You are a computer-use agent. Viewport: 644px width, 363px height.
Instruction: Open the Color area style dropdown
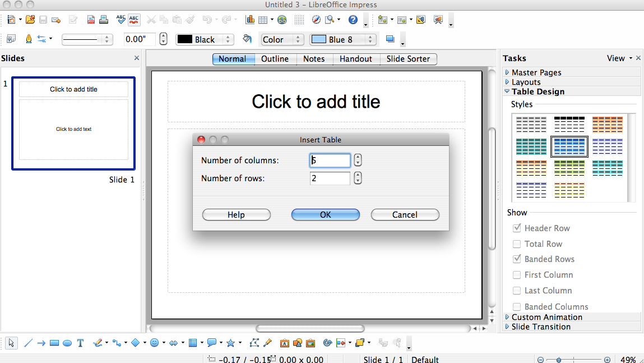(x=281, y=39)
